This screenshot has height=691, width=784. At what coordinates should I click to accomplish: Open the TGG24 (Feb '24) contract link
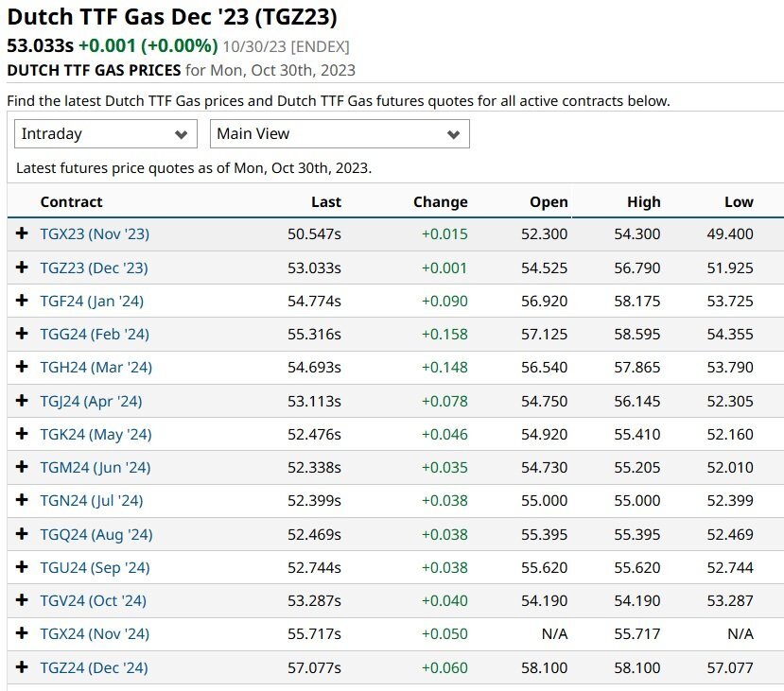pyautogui.click(x=95, y=335)
